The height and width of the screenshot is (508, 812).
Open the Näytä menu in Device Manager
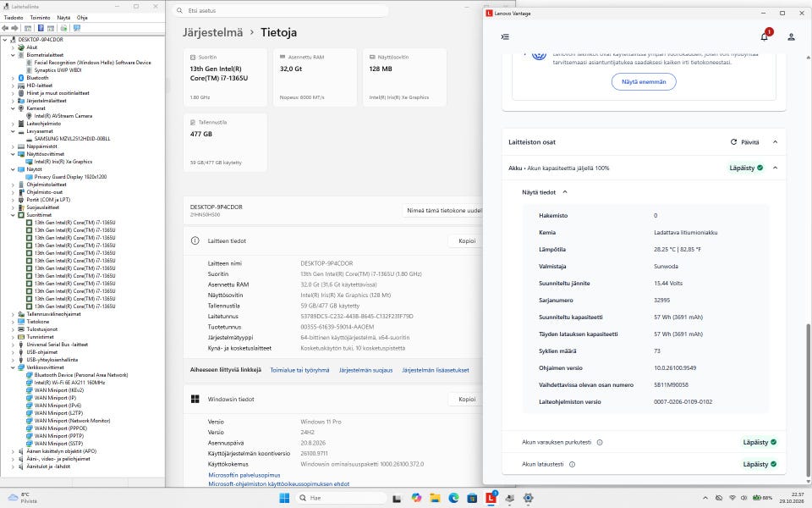pyautogui.click(x=63, y=18)
